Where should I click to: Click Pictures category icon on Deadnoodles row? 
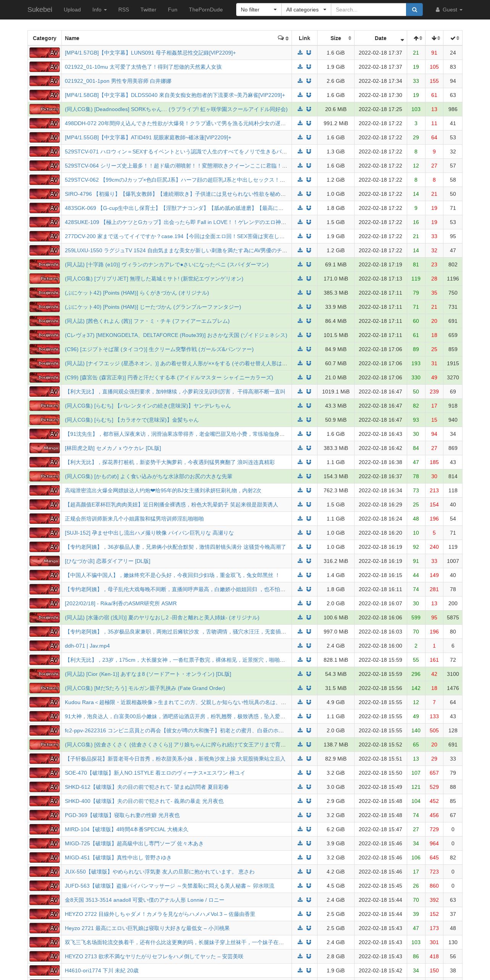pos(45,109)
